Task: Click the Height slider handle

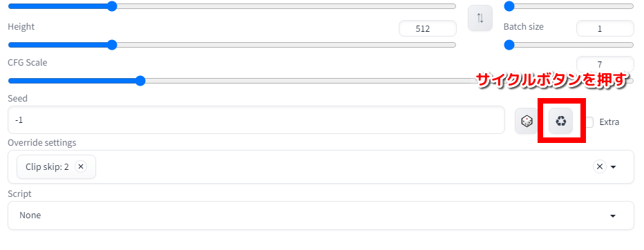Action: coord(112,45)
